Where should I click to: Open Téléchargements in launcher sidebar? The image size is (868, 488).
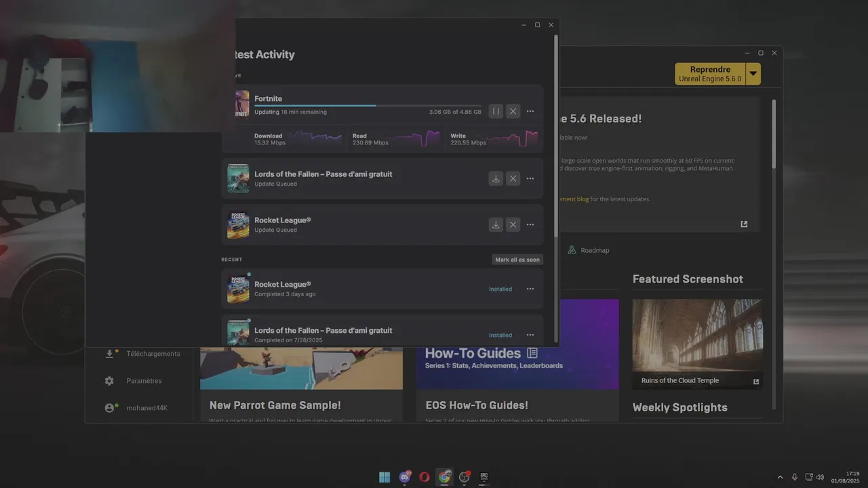pyautogui.click(x=142, y=354)
